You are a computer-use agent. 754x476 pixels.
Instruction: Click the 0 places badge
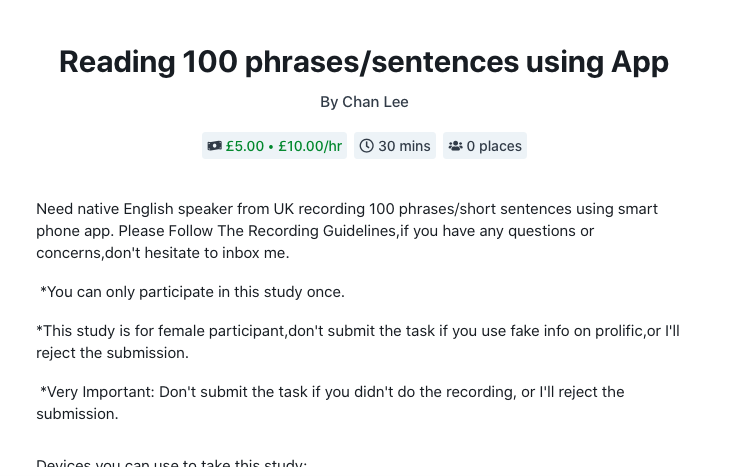(x=485, y=146)
